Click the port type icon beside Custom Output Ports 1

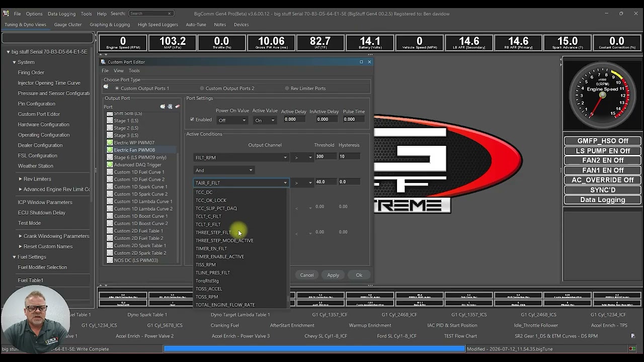106,87
